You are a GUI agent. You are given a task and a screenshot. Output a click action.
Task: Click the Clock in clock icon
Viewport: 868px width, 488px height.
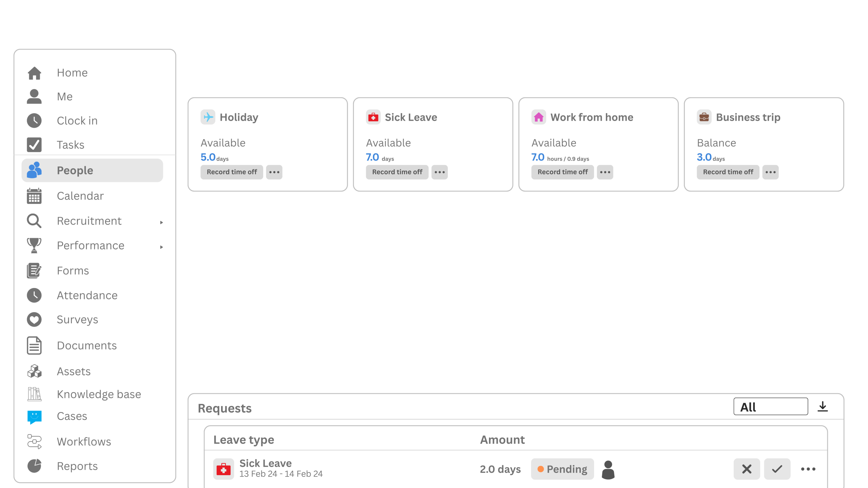pos(34,121)
